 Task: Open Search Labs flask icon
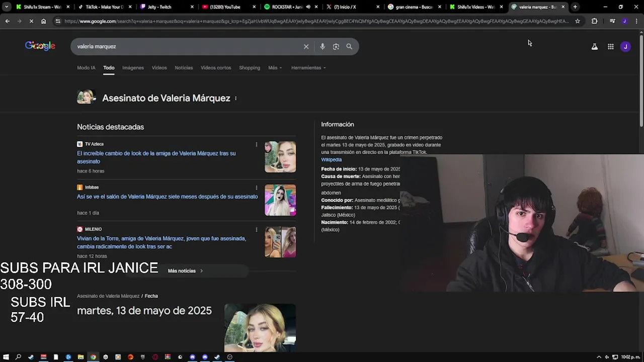pos(595,46)
